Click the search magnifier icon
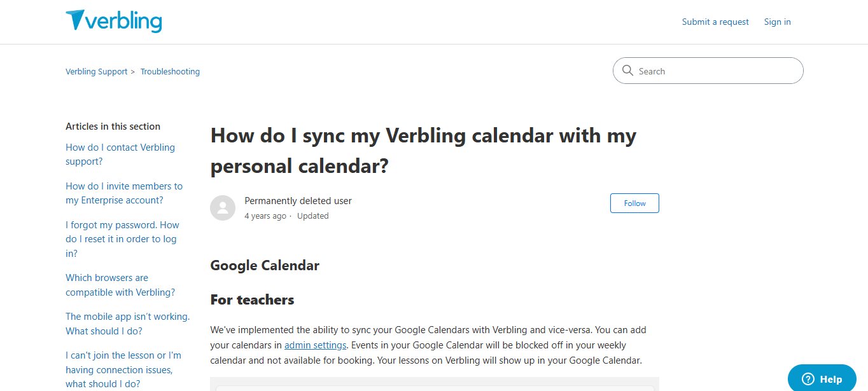Screen dimensions: 868x391 coord(628,71)
